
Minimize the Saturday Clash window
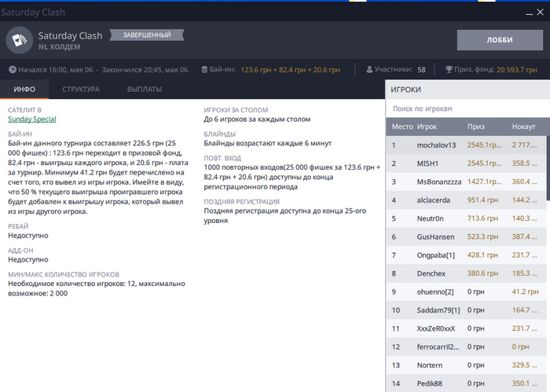tap(529, 13)
